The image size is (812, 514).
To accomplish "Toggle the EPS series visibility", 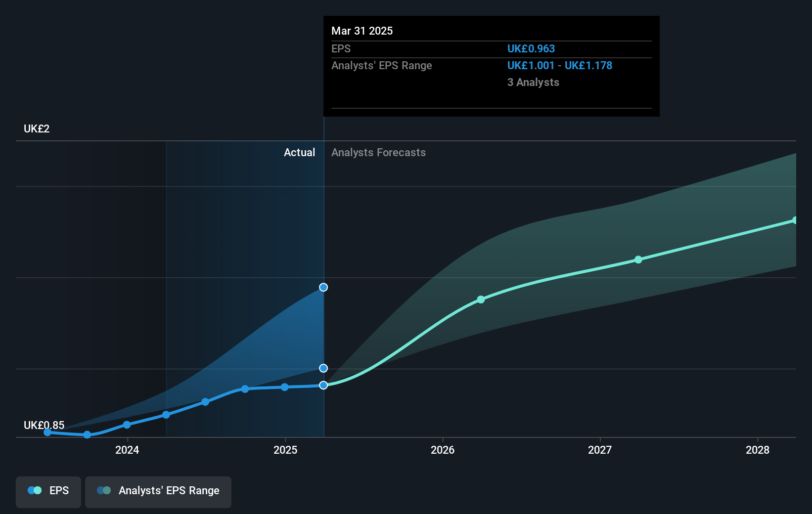I will pyautogui.click(x=48, y=491).
